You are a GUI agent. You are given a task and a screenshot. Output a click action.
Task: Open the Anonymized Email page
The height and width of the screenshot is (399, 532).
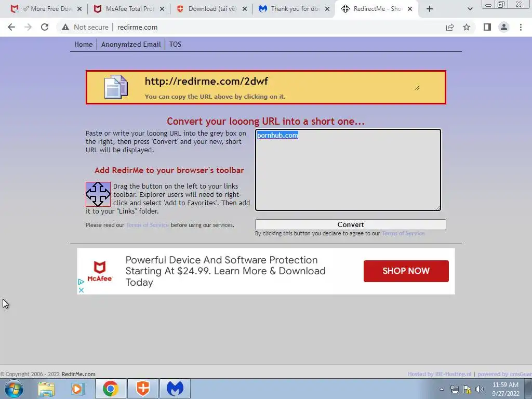tap(131, 45)
